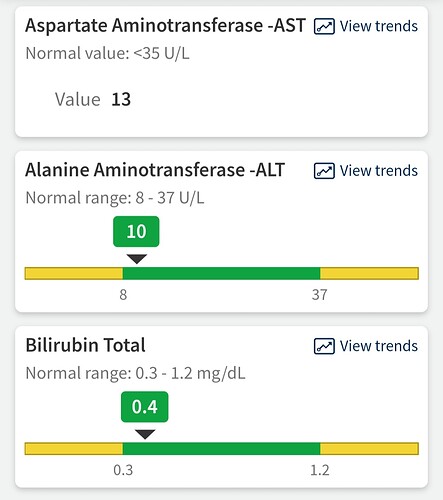
Task: Click the Bilirubin high yellow range segment
Action: click(369, 449)
